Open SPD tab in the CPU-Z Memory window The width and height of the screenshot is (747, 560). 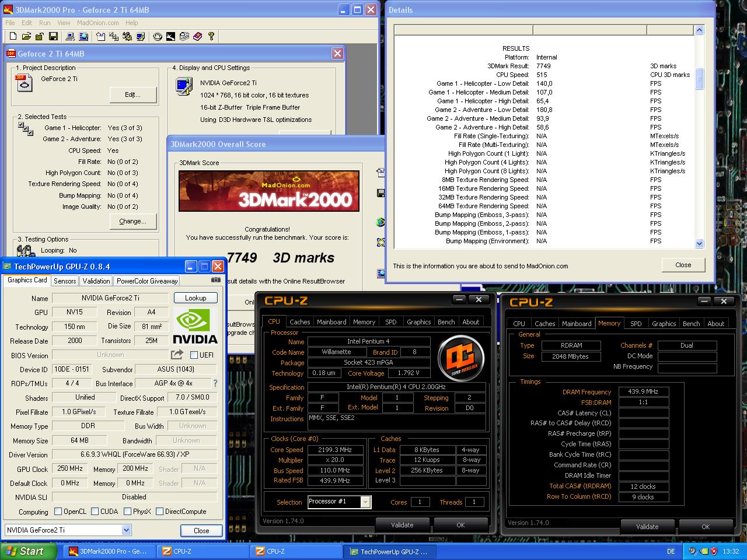636,324
